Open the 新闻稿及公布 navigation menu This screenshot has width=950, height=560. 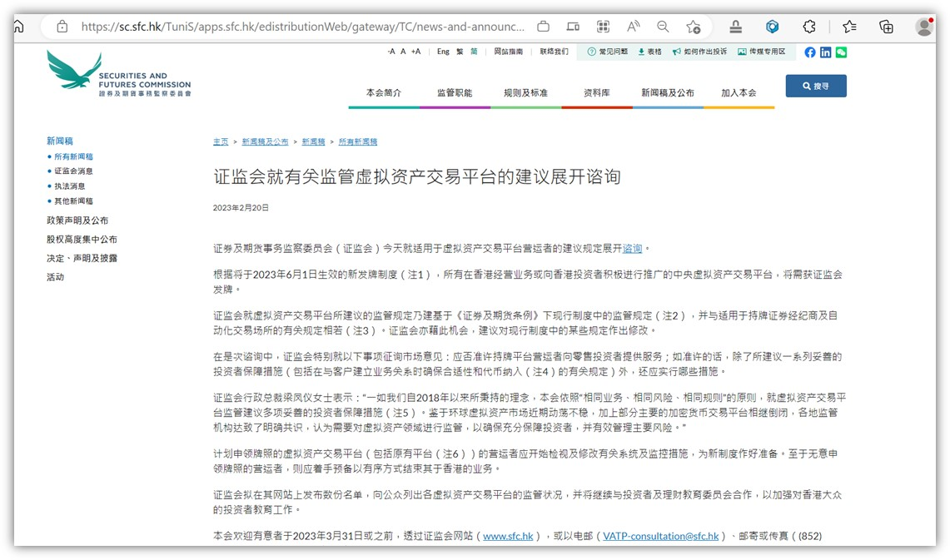click(668, 92)
